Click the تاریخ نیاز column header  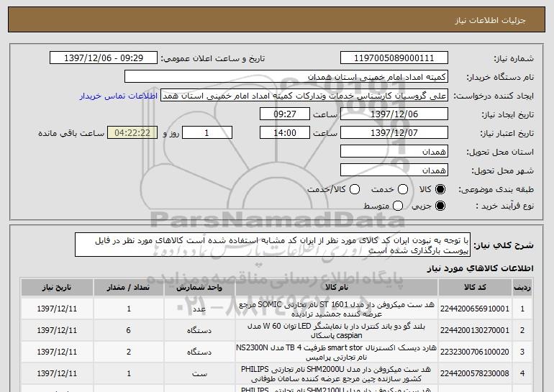(57, 288)
